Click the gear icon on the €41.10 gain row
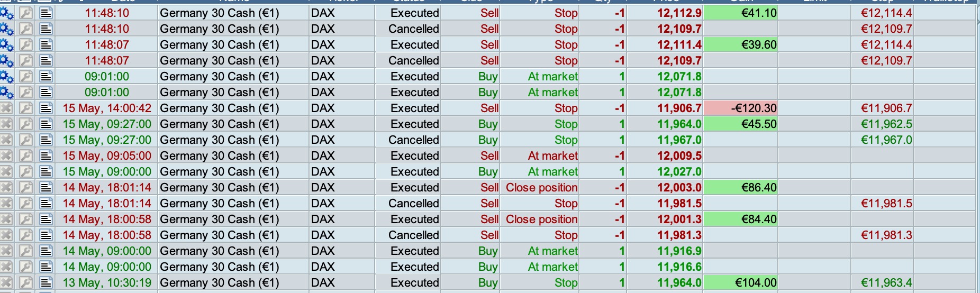980x293 pixels. tap(6, 13)
